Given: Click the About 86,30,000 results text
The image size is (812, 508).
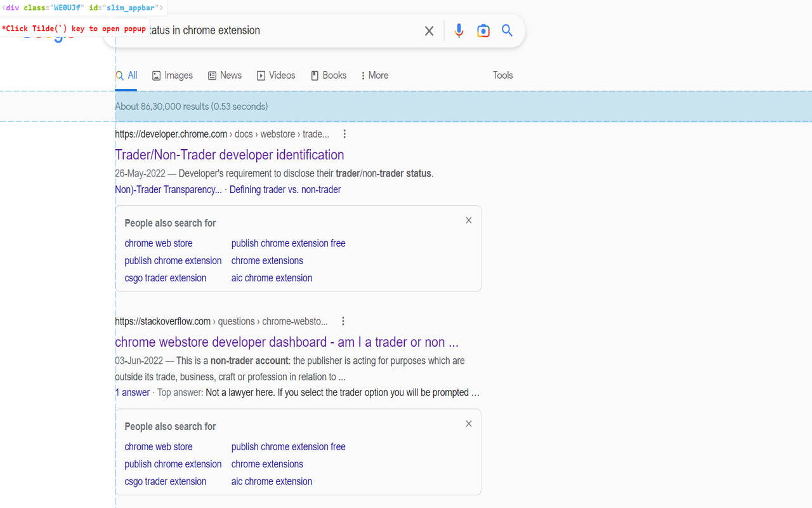Looking at the screenshot, I should point(191,107).
